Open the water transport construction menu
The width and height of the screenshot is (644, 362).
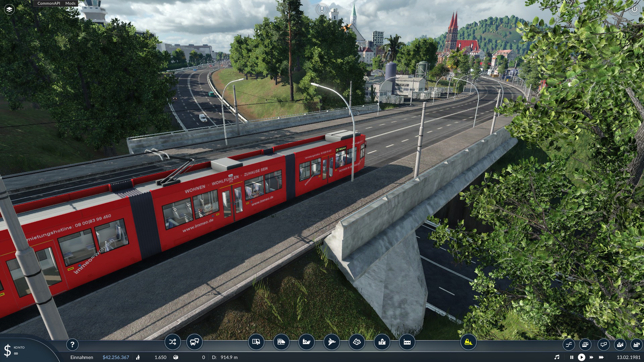point(306,342)
